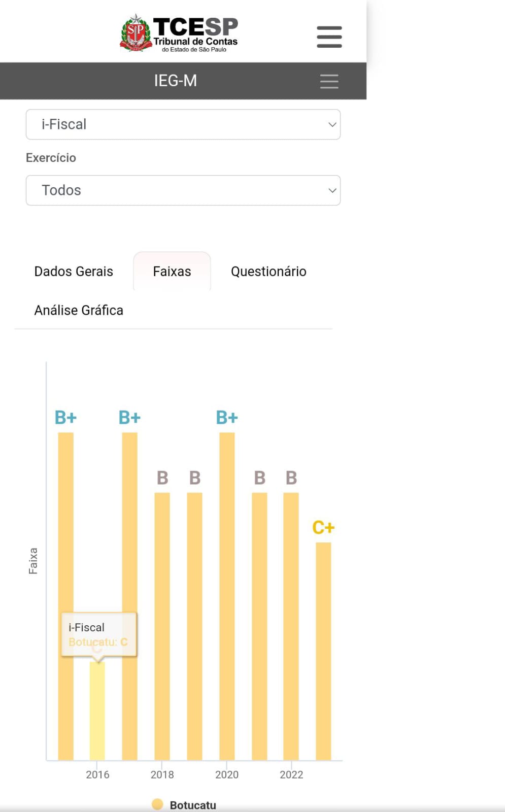Viewport: 505px width, 812px height.
Task: Open the Questionário tab
Action: 268,272
